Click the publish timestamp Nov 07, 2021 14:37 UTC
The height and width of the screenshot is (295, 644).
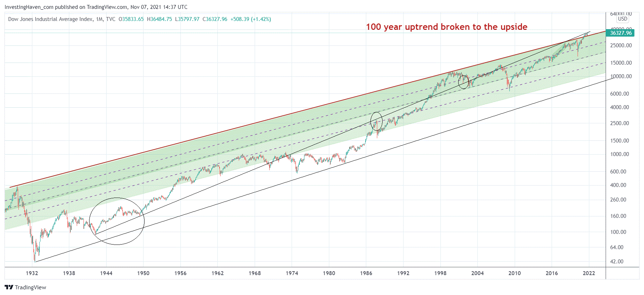[x=159, y=7]
